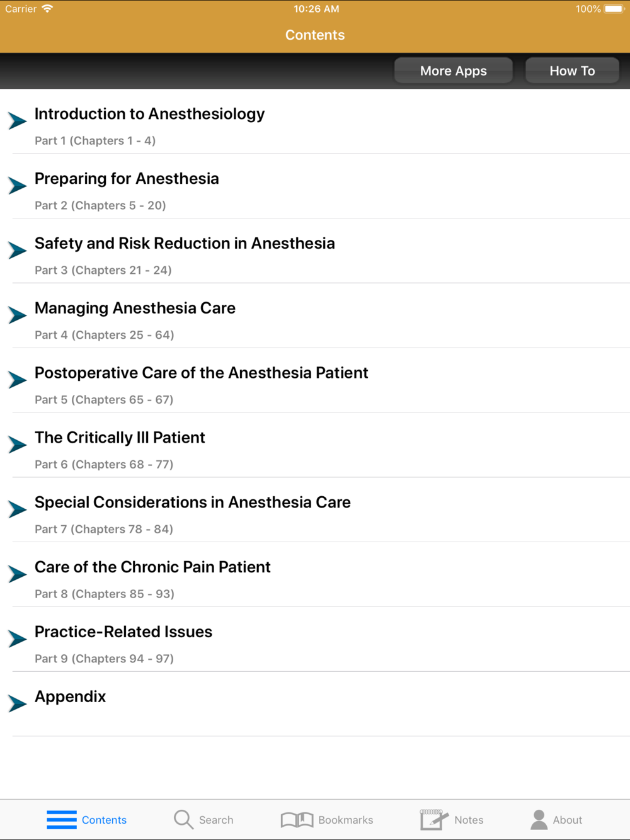Screen dimensions: 630x840
Task: Expand The Critically Ill Patient arrow
Action: 17,444
